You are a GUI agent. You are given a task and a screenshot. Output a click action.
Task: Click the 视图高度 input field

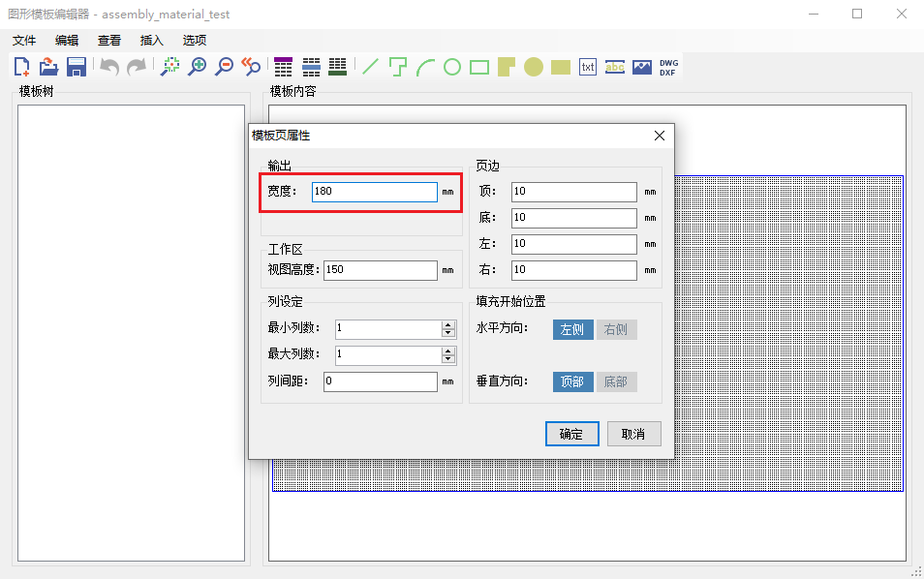[380, 270]
